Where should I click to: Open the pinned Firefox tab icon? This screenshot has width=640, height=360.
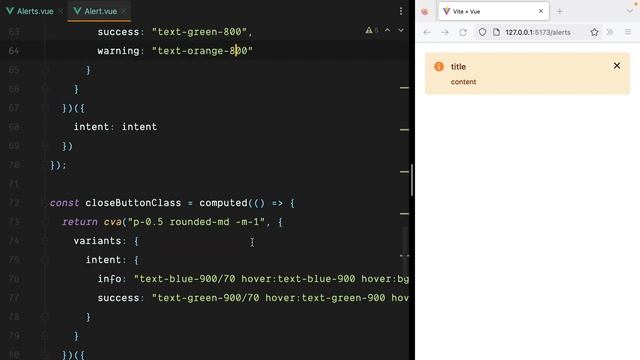click(x=425, y=11)
